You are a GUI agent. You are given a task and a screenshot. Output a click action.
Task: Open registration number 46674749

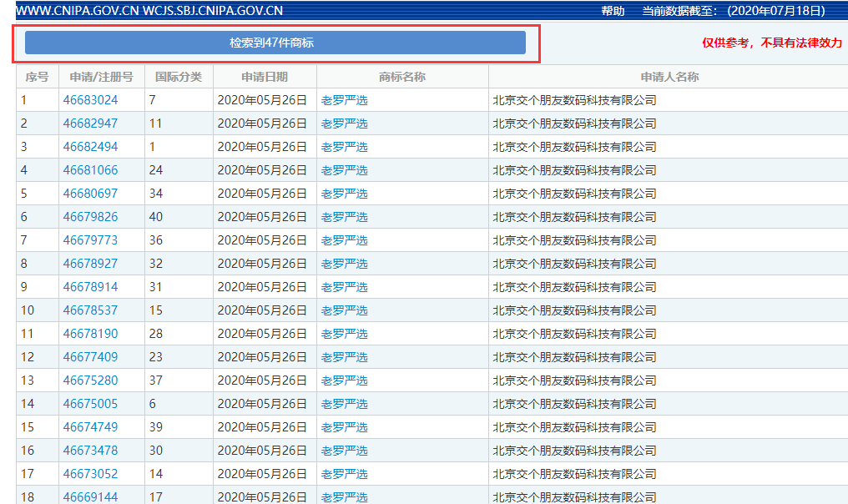tap(90, 426)
